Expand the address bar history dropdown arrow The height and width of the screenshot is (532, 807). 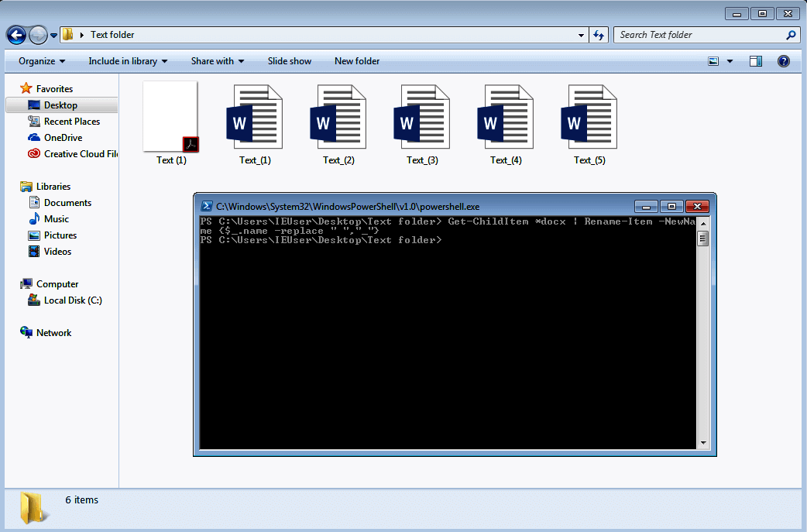pyautogui.click(x=581, y=34)
